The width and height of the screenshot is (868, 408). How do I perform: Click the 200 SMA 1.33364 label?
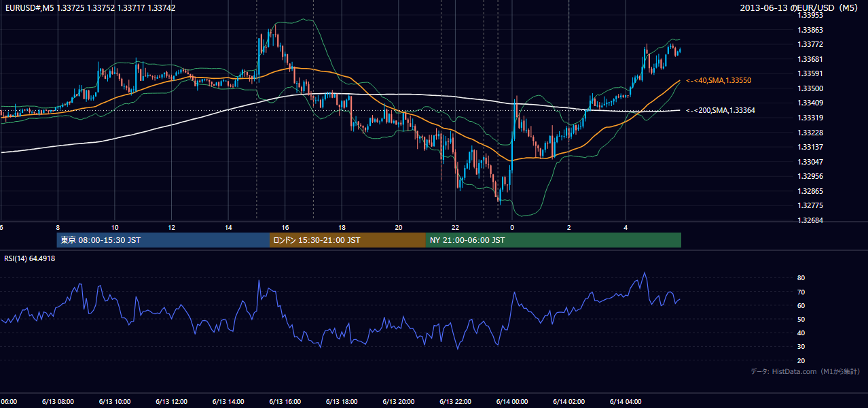pos(720,110)
